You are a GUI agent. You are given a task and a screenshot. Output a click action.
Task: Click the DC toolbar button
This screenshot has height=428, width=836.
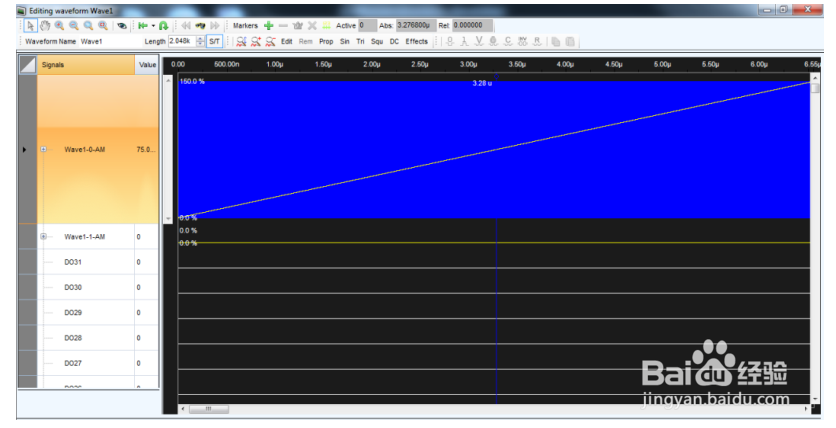coord(394,42)
